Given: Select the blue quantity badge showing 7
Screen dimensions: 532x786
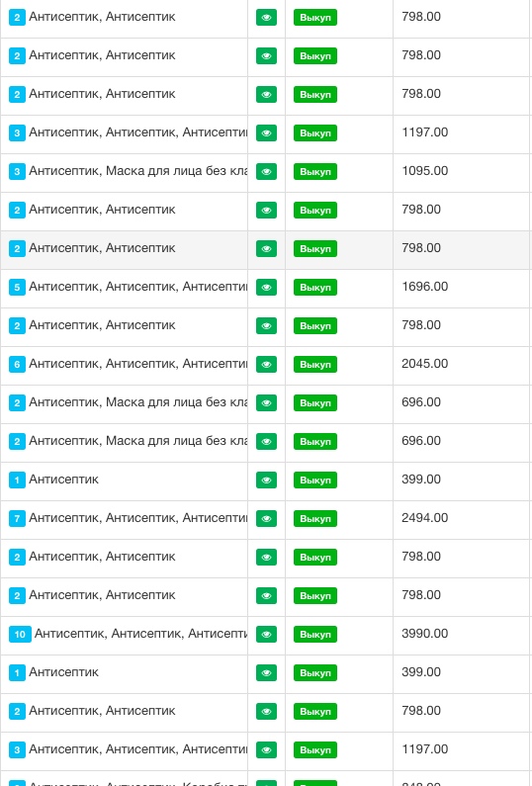Looking at the screenshot, I should click(17, 519).
